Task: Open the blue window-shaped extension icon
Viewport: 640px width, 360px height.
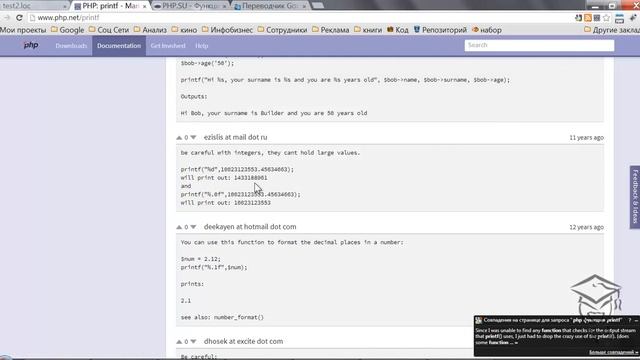Action: point(619,18)
